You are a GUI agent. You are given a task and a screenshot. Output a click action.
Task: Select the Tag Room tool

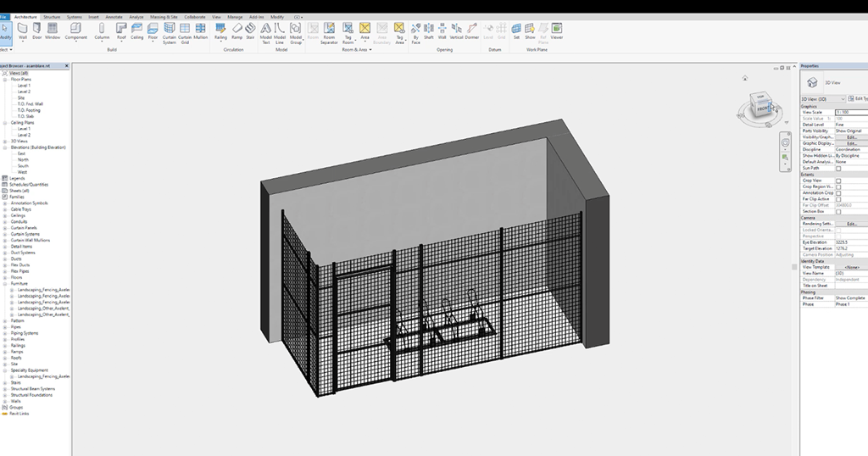348,33
